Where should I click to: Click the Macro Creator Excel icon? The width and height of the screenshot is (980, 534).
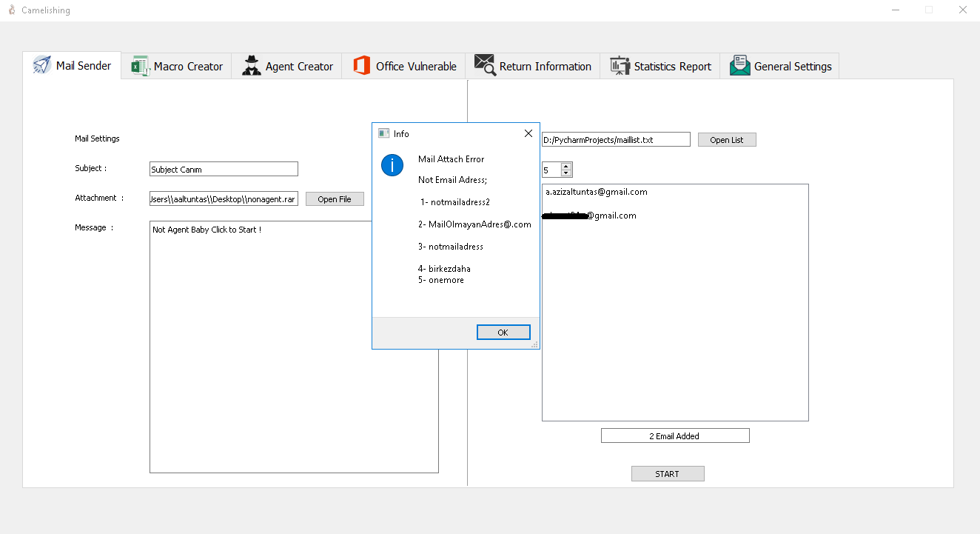tap(140, 66)
